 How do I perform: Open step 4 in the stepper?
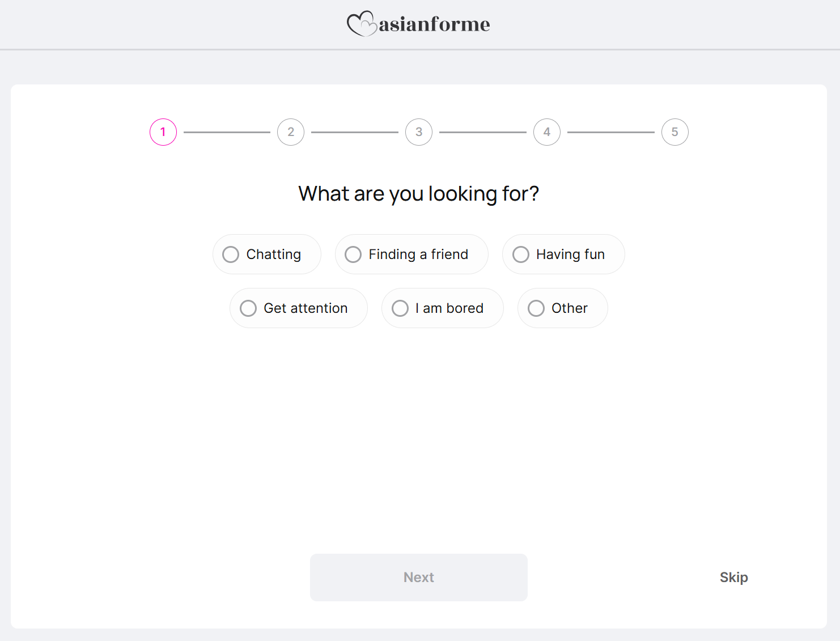(547, 132)
